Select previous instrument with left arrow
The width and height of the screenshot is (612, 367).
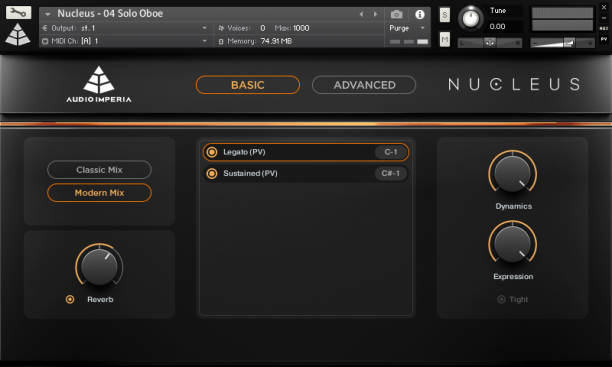click(x=361, y=14)
